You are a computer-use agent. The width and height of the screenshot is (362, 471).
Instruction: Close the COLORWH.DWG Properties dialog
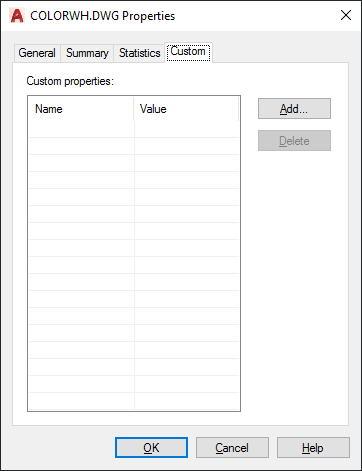[x=346, y=15]
